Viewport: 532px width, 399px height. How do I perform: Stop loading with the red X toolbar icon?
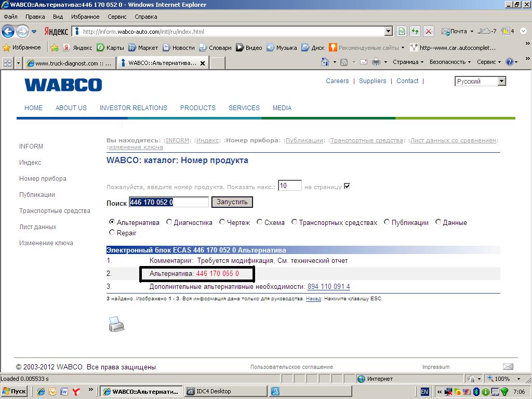(429, 32)
